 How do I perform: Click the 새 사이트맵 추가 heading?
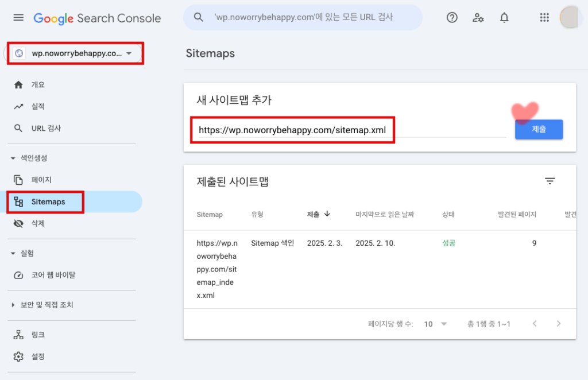(234, 100)
